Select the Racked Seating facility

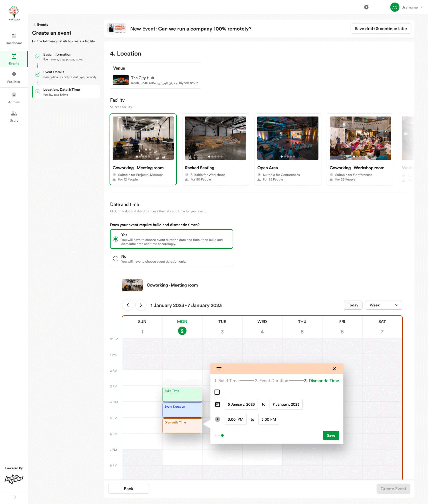point(216,149)
